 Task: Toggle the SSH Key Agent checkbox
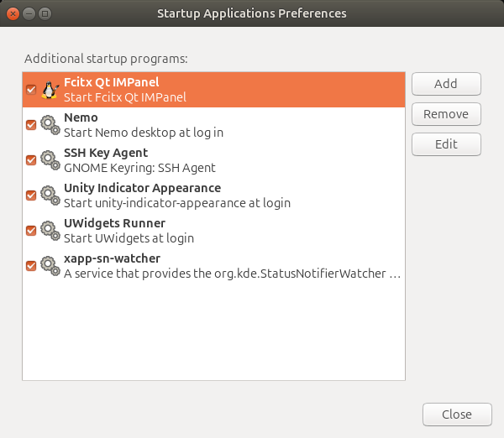click(x=31, y=160)
